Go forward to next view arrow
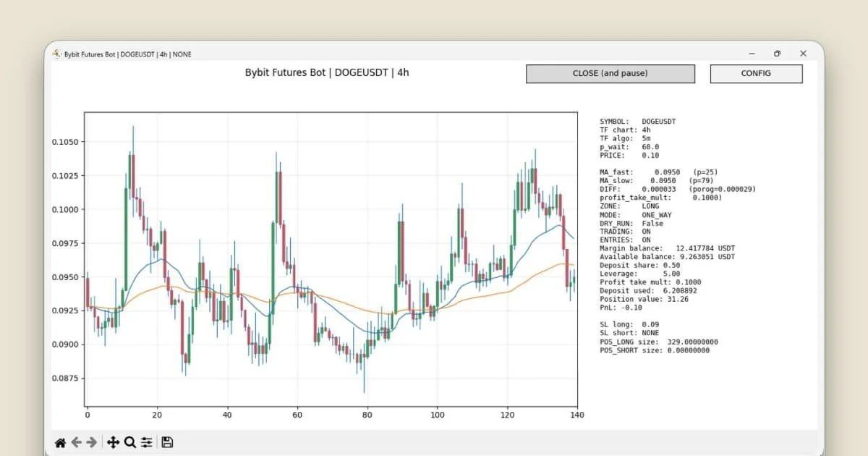Viewport: 868px width, 456px height. tap(92, 442)
